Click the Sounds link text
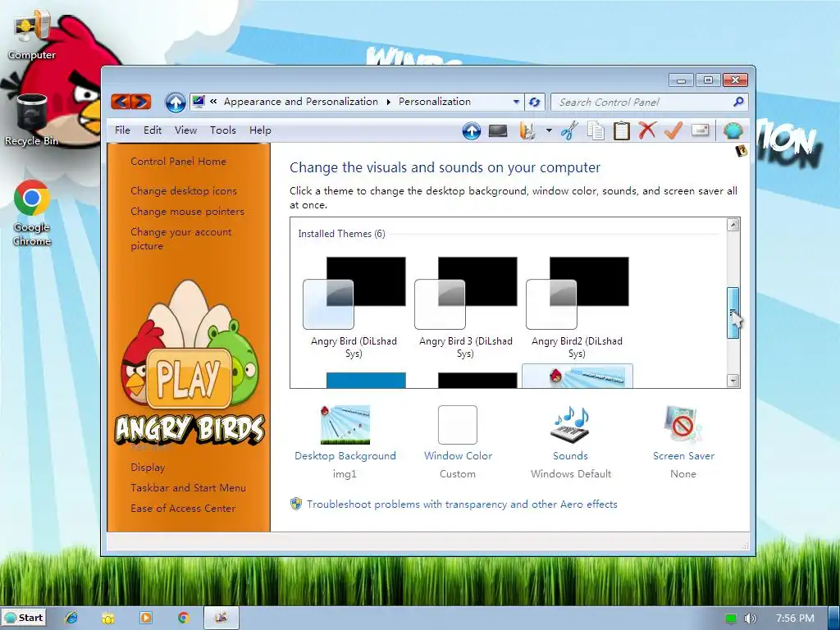 [x=571, y=456]
